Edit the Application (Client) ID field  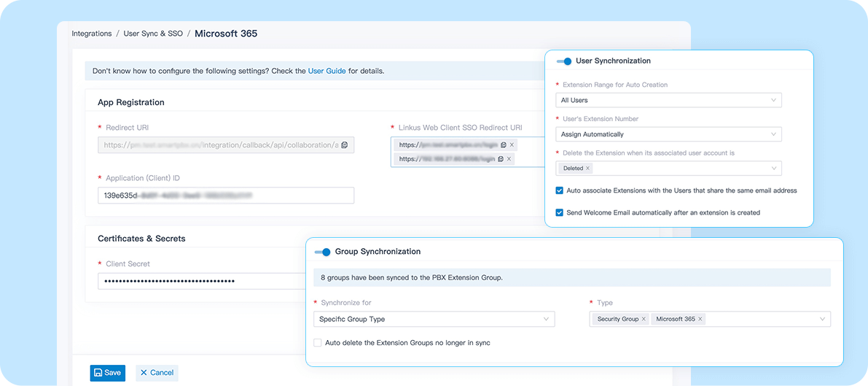tap(226, 196)
